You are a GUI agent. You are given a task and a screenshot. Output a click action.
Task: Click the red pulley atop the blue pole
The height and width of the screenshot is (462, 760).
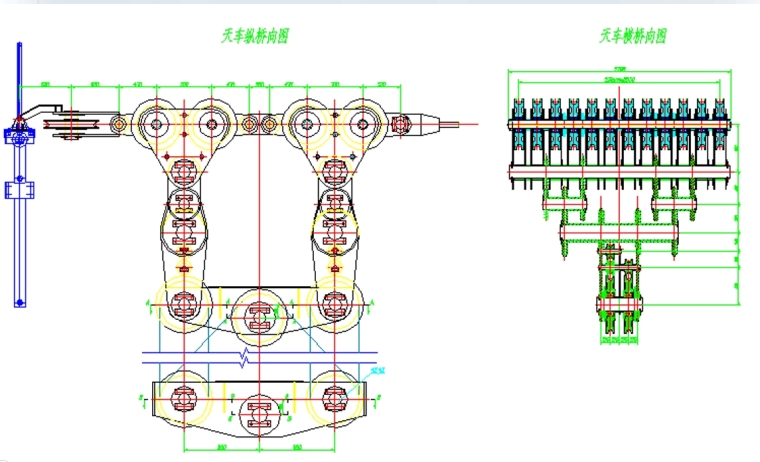coord(18,126)
